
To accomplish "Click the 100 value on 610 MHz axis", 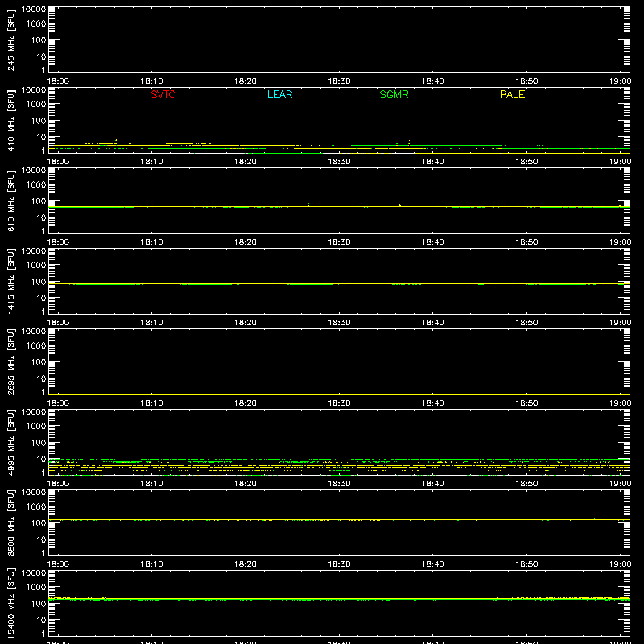I will tap(39, 201).
